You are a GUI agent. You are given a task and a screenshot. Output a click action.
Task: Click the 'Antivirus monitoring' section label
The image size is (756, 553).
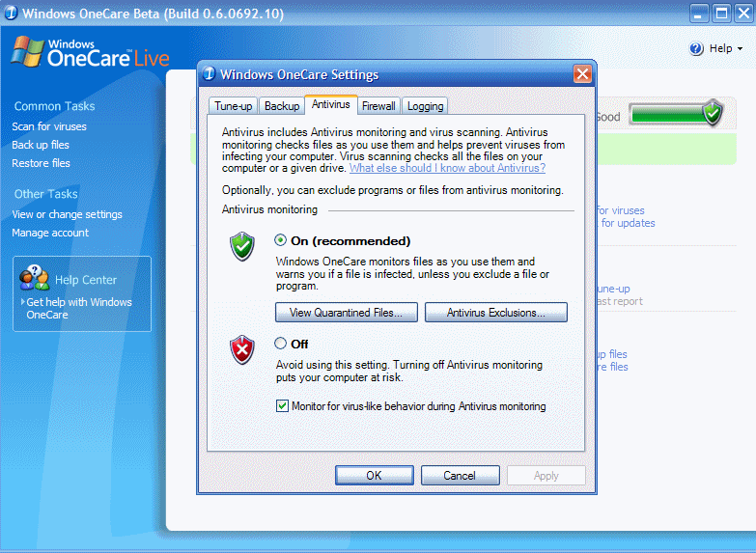pos(269,209)
